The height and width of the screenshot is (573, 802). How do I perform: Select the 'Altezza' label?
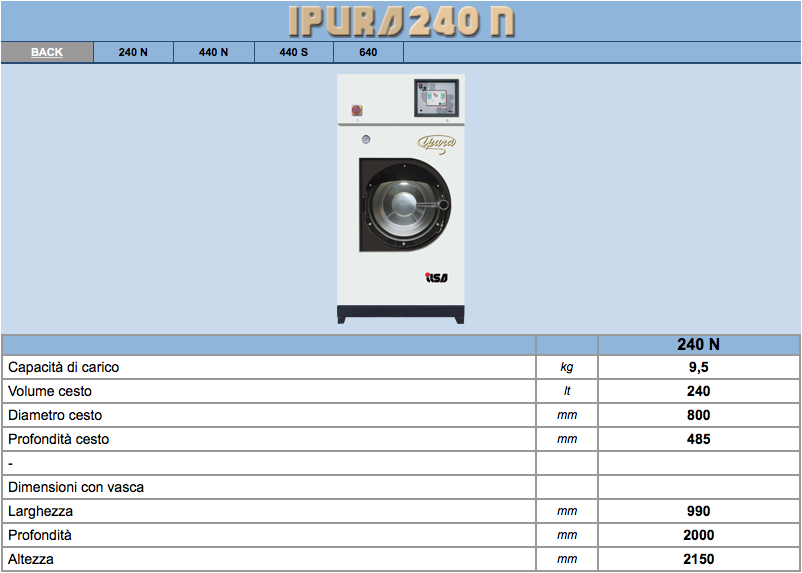31,559
